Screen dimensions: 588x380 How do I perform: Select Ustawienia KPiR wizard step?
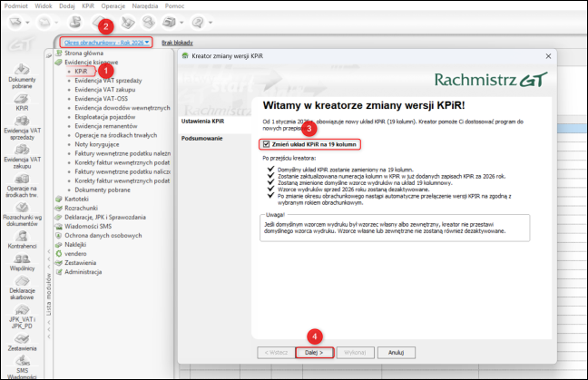tap(203, 121)
